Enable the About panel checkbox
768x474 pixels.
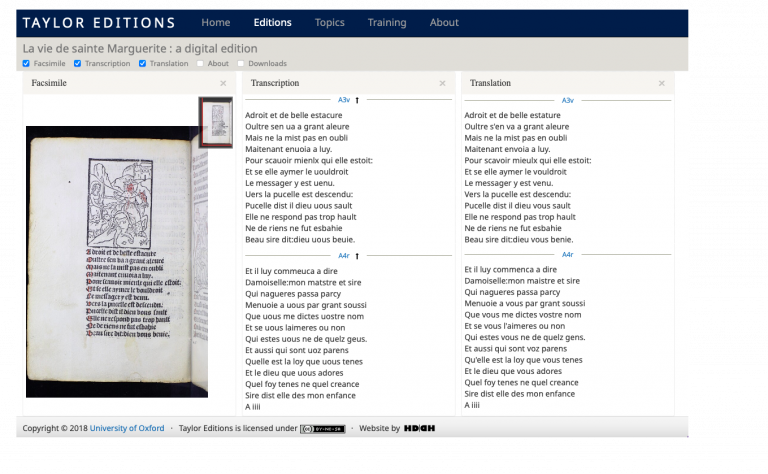(x=200, y=64)
